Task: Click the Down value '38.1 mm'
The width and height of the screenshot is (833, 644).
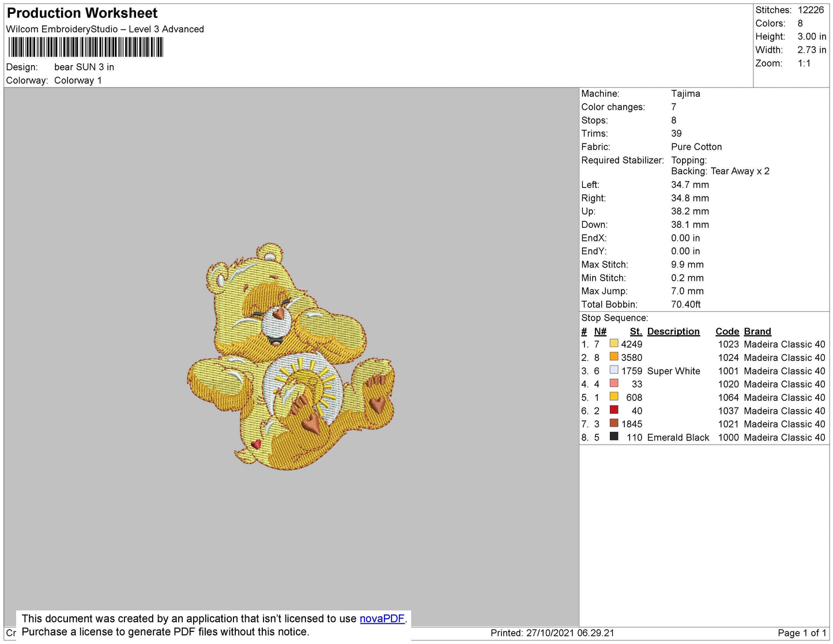Action: point(690,224)
